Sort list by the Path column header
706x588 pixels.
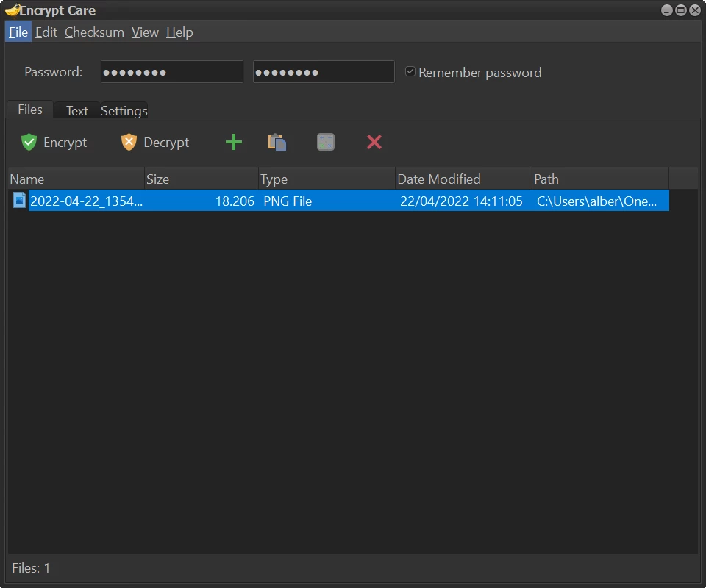pos(601,179)
